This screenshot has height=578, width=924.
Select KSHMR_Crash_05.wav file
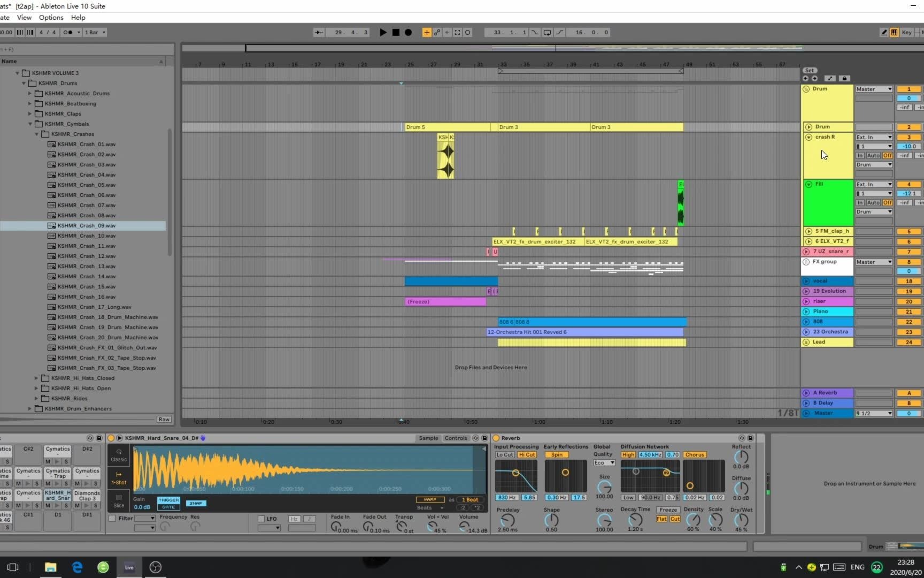click(87, 185)
